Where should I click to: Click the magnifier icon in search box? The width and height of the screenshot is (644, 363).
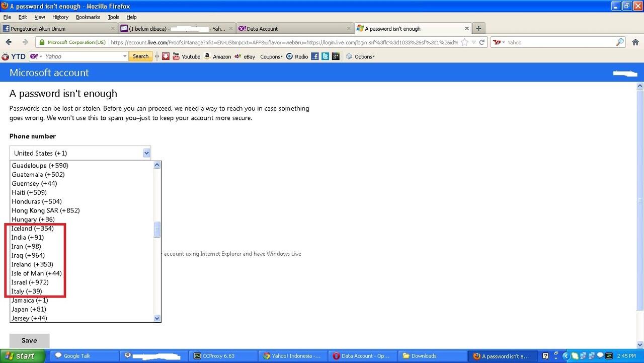point(620,42)
